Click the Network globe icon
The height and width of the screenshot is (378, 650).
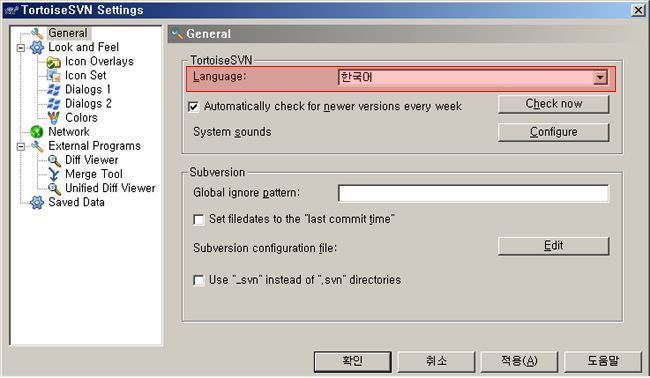pos(37,132)
